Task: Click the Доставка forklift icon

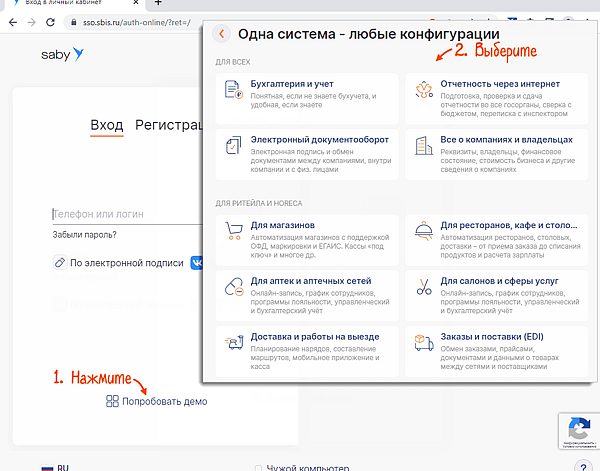Action: (234, 345)
